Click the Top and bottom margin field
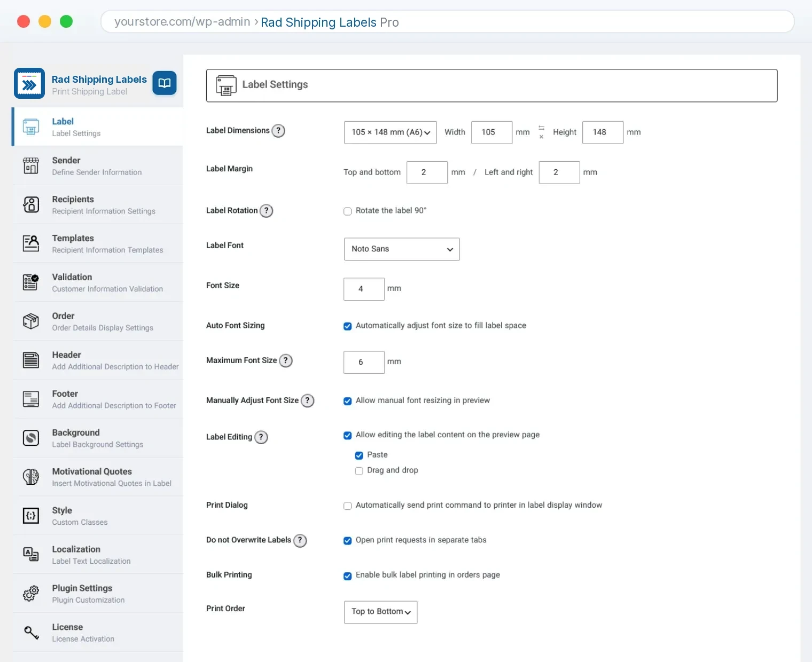This screenshot has height=662, width=812. pos(427,172)
